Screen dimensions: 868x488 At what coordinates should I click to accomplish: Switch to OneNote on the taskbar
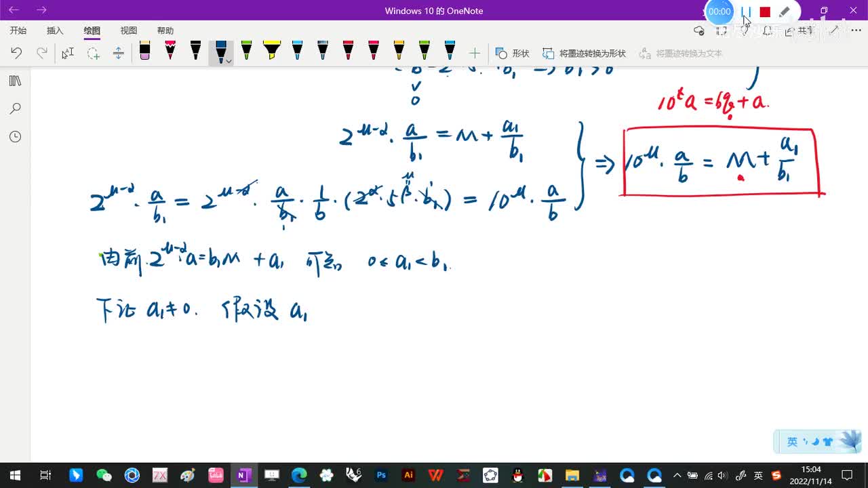coord(243,475)
